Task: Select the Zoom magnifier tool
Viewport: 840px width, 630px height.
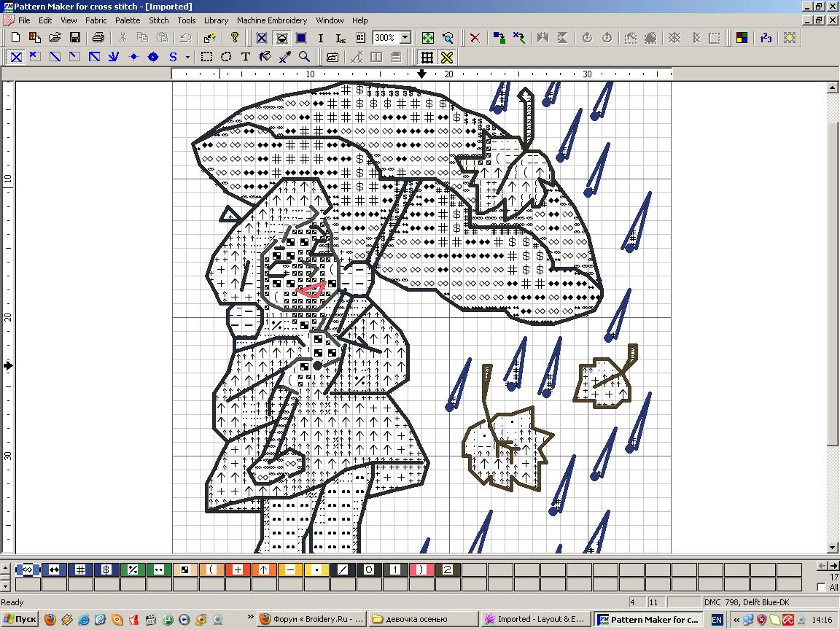Action: [304, 57]
